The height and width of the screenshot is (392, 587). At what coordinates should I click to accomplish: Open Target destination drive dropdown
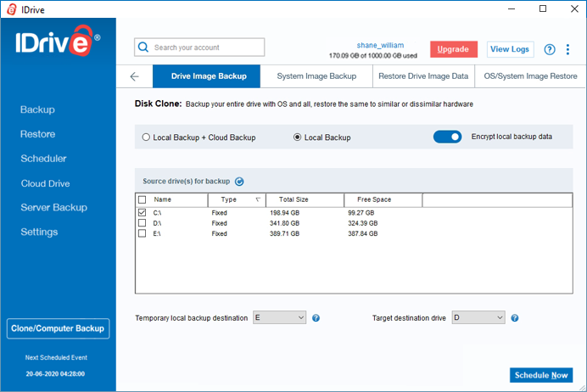click(x=478, y=317)
